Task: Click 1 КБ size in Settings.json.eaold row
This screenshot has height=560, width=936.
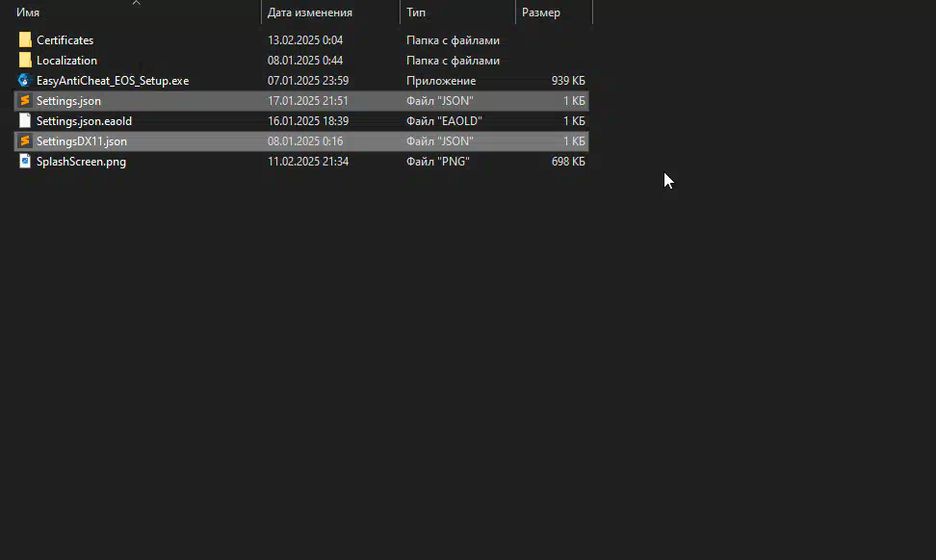Action: 574,121
